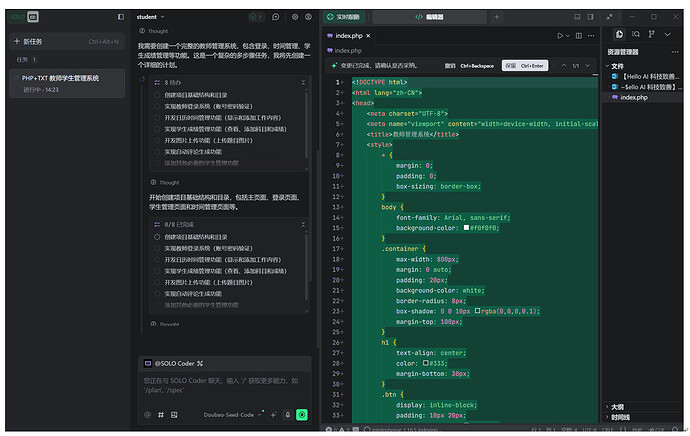Open the Doubao-Seed-Code model selector
The width and height of the screenshot is (690, 436).
pyautogui.click(x=229, y=414)
